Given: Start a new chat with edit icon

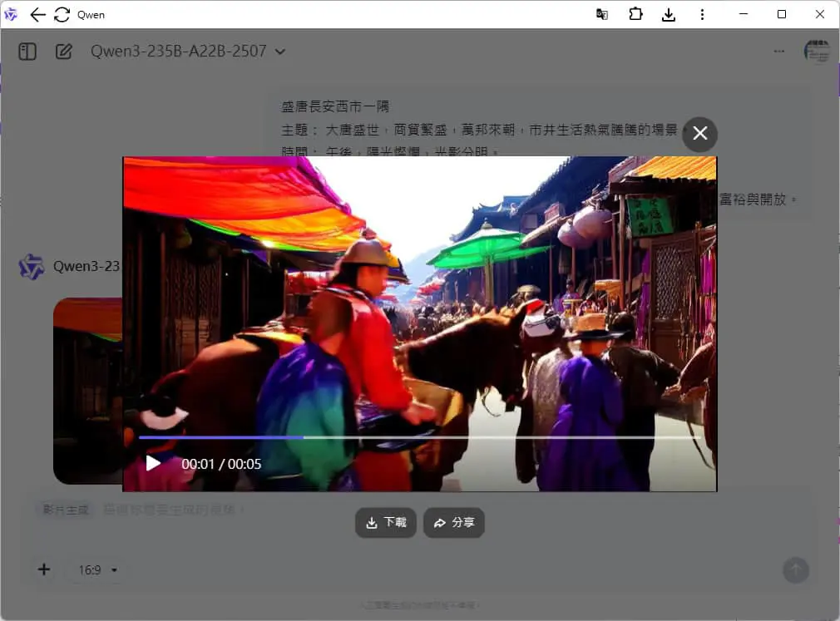Looking at the screenshot, I should click(x=64, y=52).
